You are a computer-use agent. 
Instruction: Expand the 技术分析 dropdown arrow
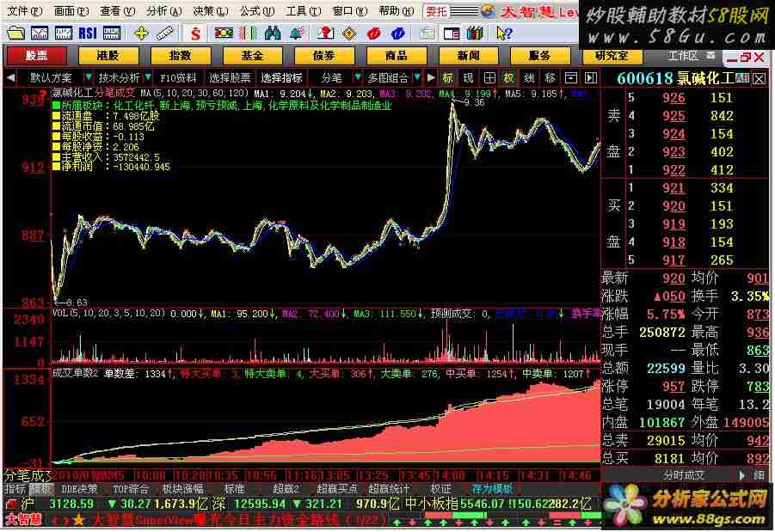coord(148,77)
